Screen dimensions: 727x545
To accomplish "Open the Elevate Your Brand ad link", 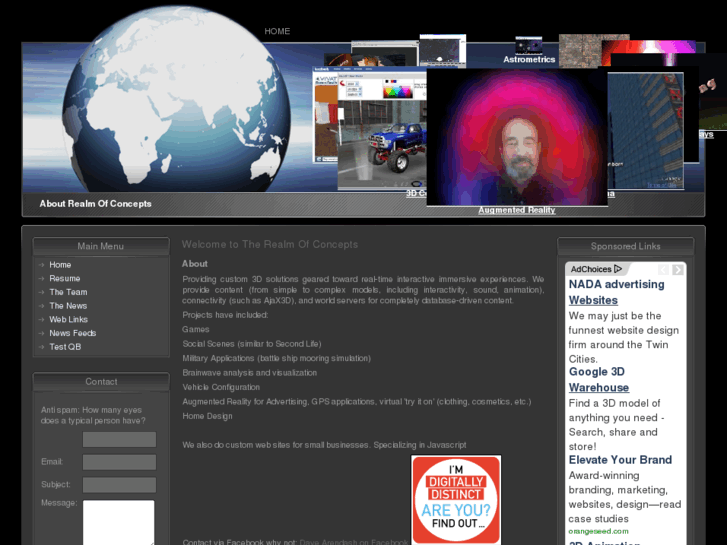I will (620, 460).
